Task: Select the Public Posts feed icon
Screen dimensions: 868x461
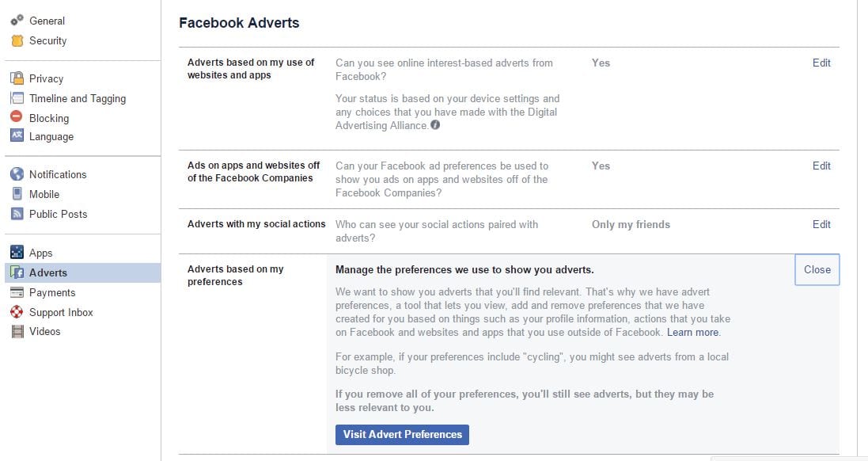Action: (x=17, y=214)
